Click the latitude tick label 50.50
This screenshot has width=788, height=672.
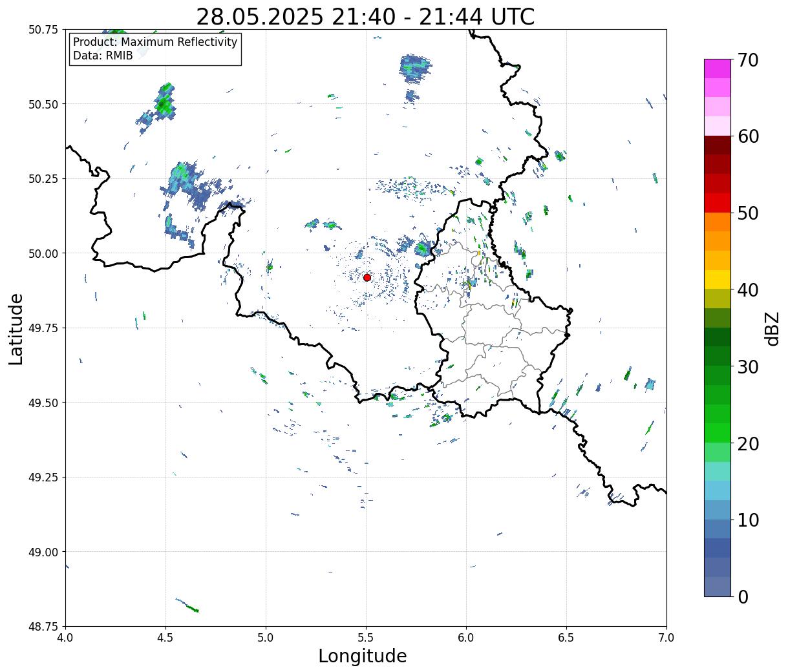pos(43,104)
